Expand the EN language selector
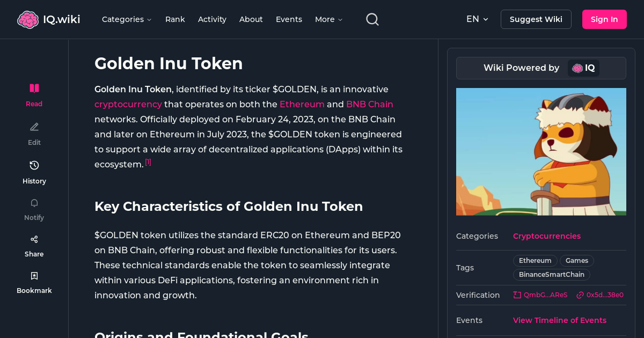The image size is (644, 338). (x=477, y=19)
